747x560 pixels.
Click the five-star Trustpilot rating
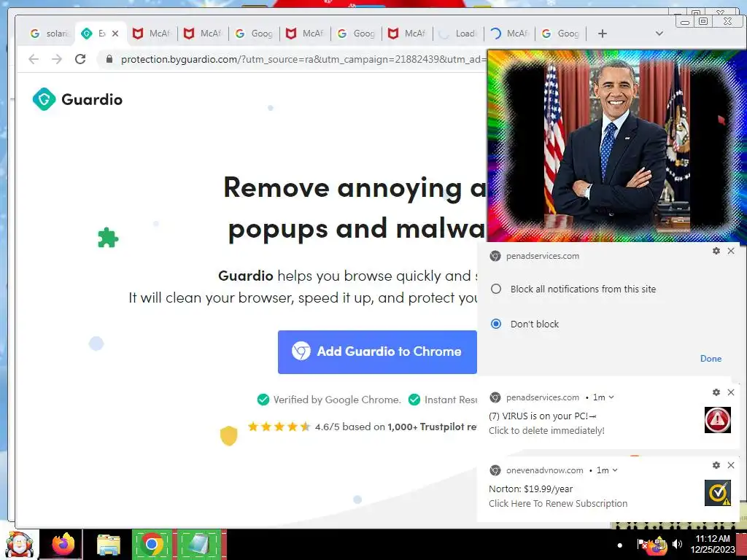point(279,427)
